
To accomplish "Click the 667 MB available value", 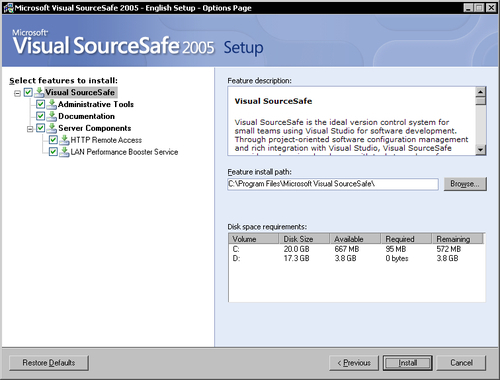I will pos(347,249).
